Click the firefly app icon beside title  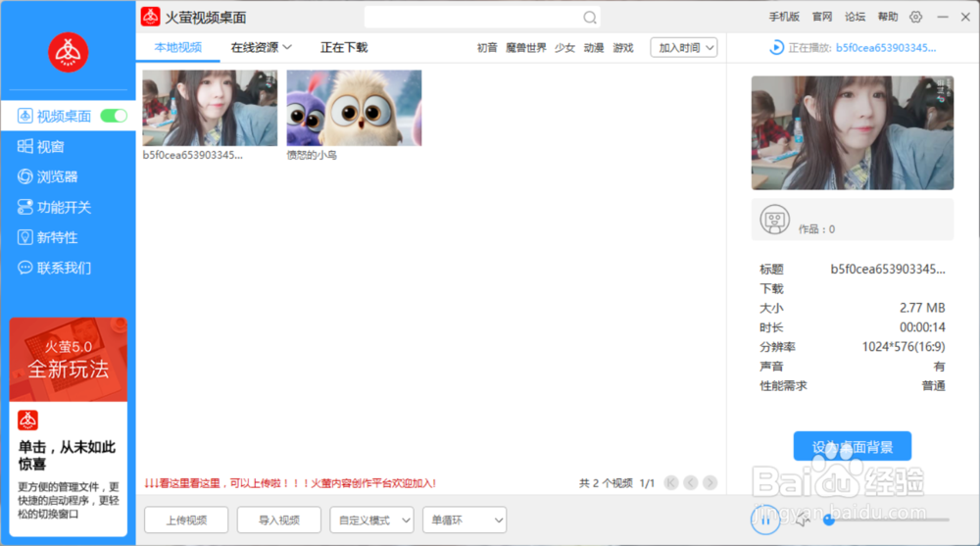[x=150, y=17]
